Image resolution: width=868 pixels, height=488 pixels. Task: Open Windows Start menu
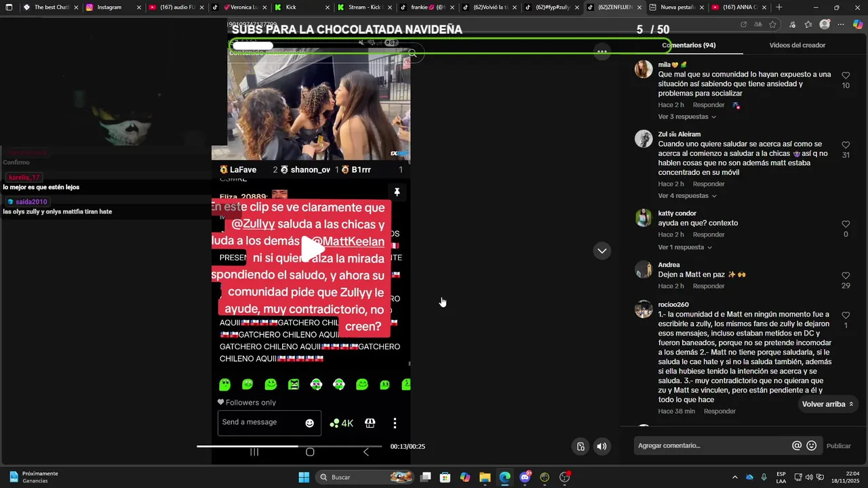pos(304,477)
